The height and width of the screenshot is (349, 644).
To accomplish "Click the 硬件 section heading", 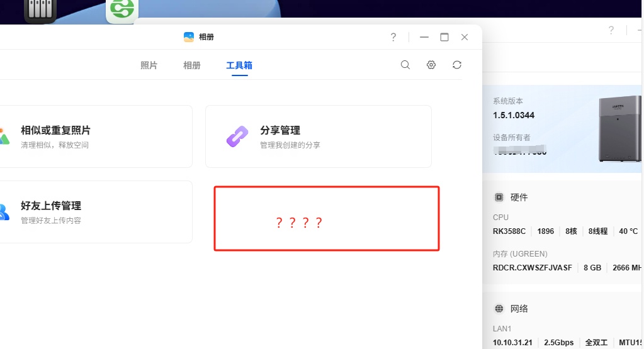I will (x=519, y=197).
